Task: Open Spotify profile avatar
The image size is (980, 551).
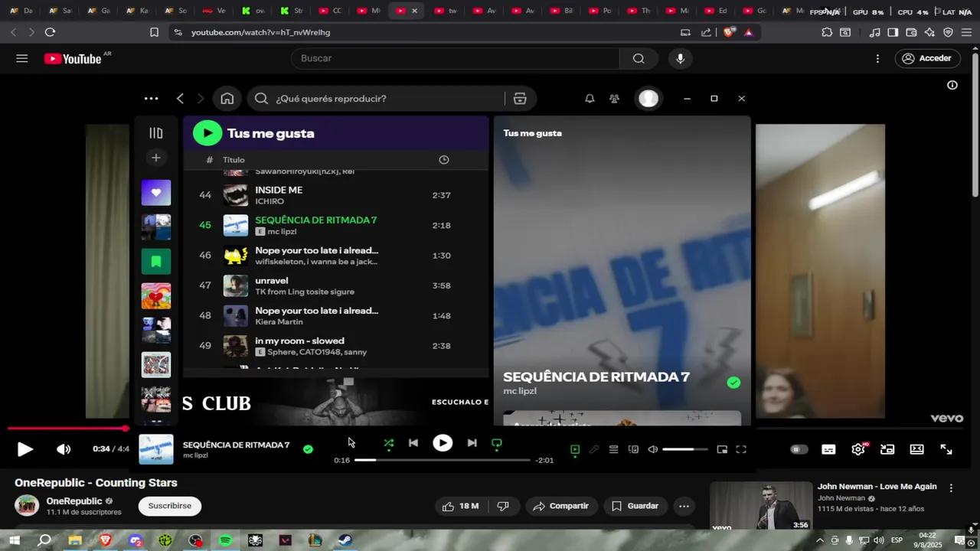Action: click(x=648, y=99)
